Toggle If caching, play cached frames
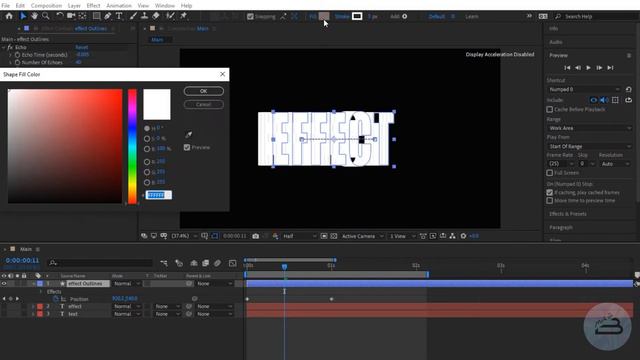 click(x=550, y=192)
